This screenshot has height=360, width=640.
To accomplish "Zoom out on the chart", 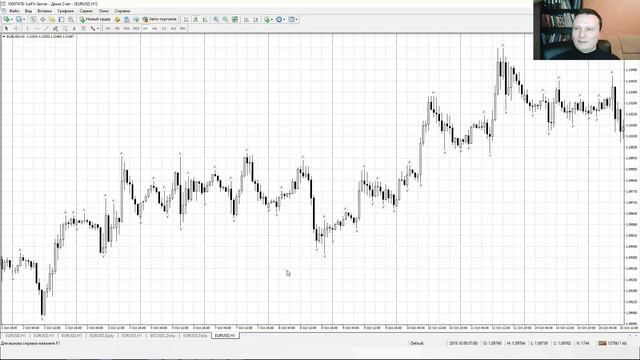I will 225,19.
